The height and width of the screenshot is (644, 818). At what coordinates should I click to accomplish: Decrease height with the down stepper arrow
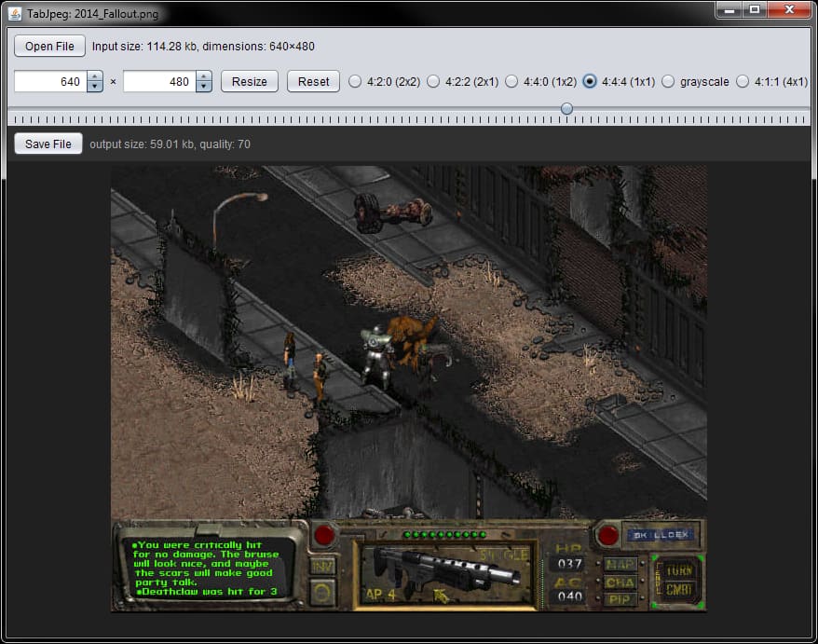[x=204, y=87]
